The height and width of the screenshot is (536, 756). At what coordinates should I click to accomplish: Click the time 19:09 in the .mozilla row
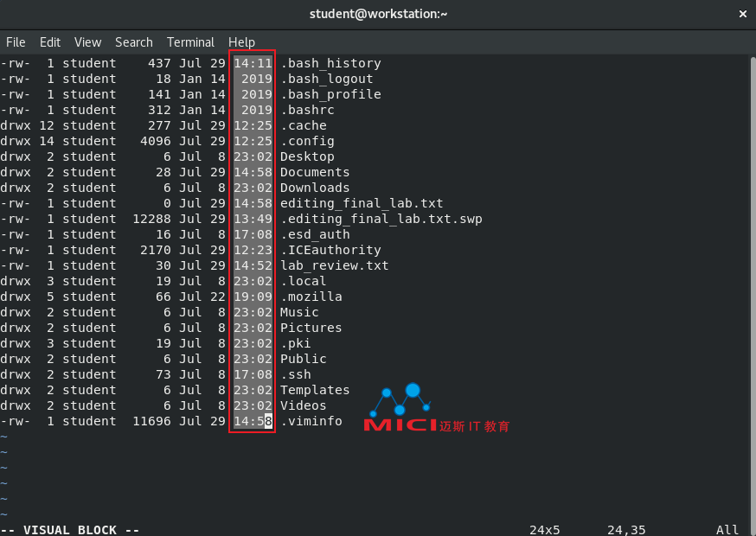(x=253, y=297)
